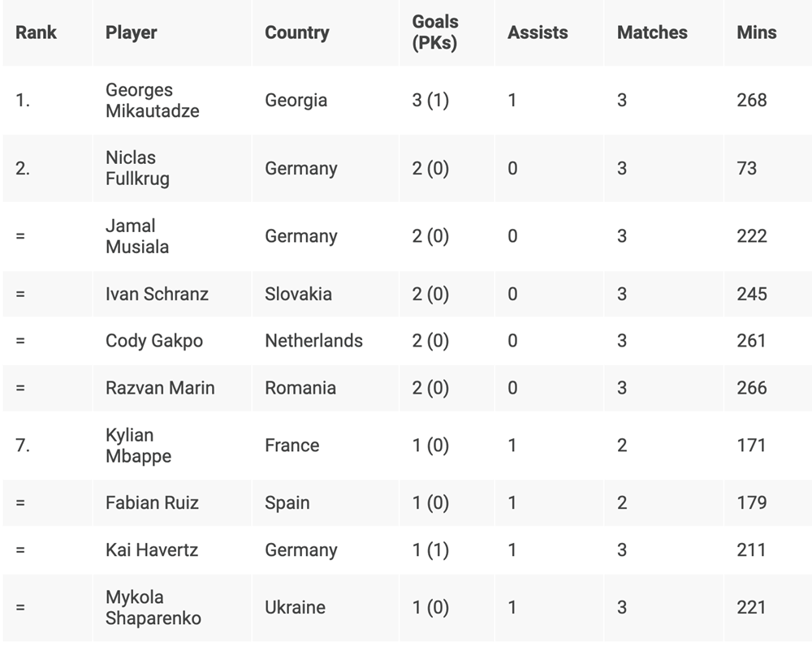Viewport: 812px width, 646px height.
Task: Click Ivan Schranz player cell
Action: pos(157,294)
